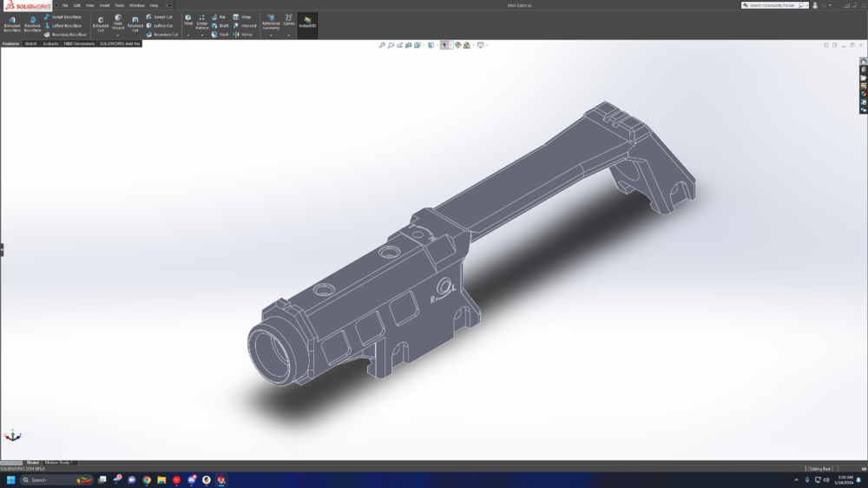Open the Curves dropdown arrow
The width and height of the screenshot is (868, 488).
289,36
